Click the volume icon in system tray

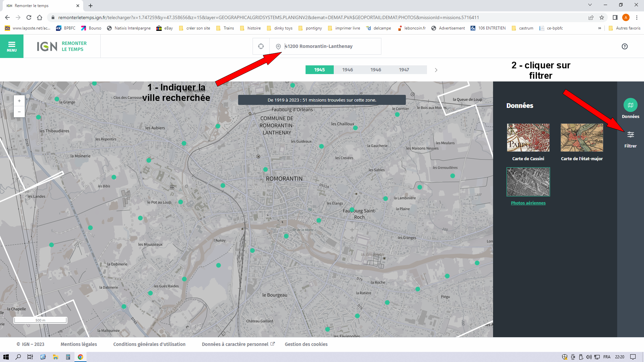(x=589, y=357)
